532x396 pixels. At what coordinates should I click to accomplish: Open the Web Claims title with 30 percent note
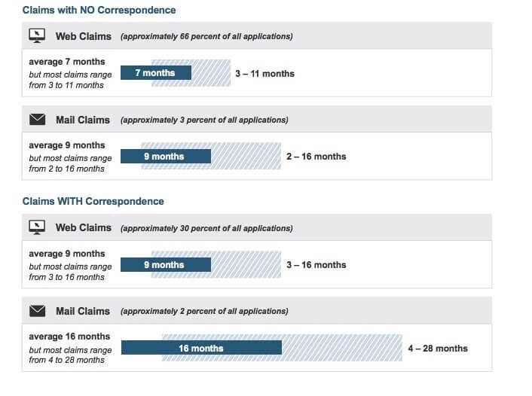[x=83, y=227]
